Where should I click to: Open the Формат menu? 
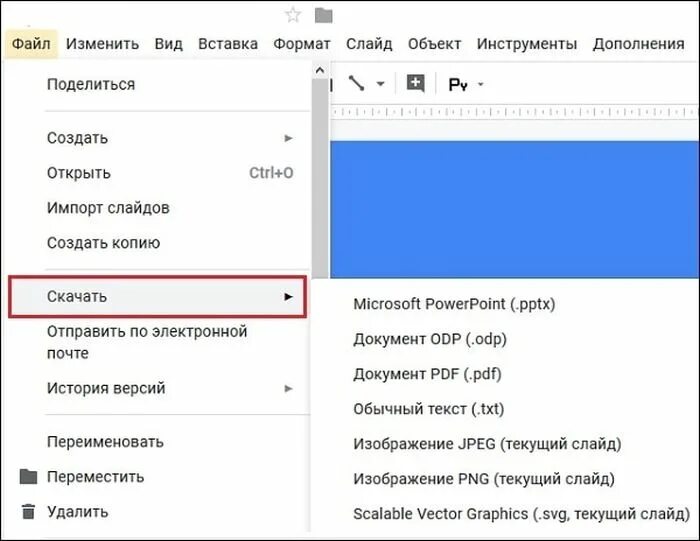click(x=302, y=44)
